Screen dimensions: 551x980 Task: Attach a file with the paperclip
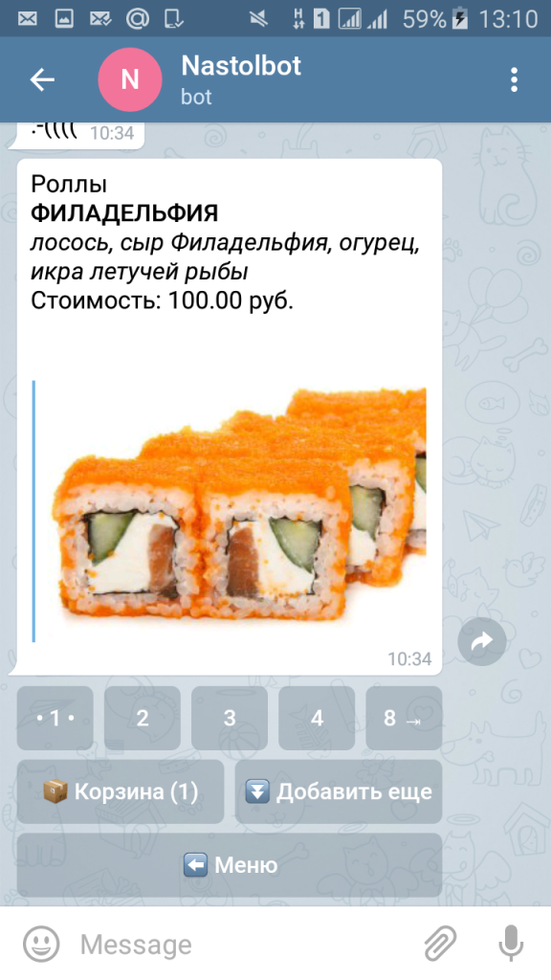[440, 944]
